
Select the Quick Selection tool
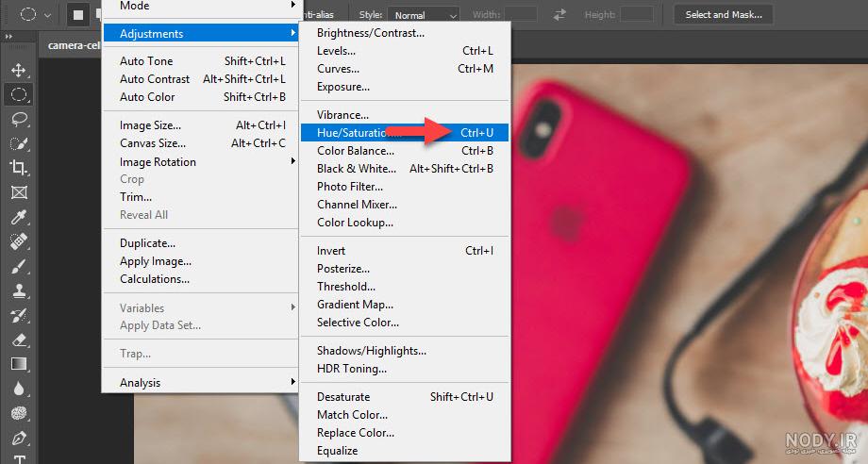pyautogui.click(x=19, y=143)
